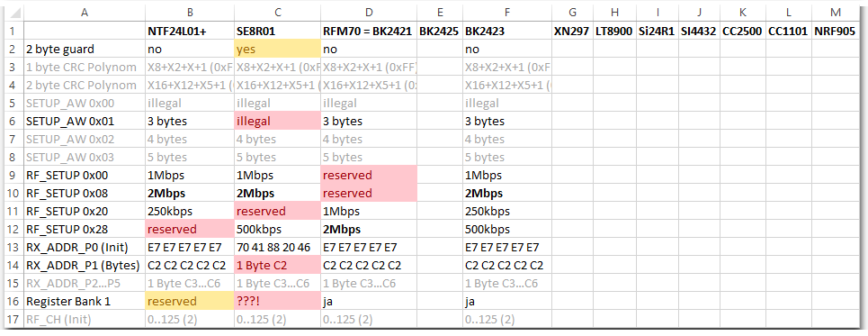This screenshot has height=336, width=868.
Task: Select the SI4432 cell
Action: (x=699, y=31)
